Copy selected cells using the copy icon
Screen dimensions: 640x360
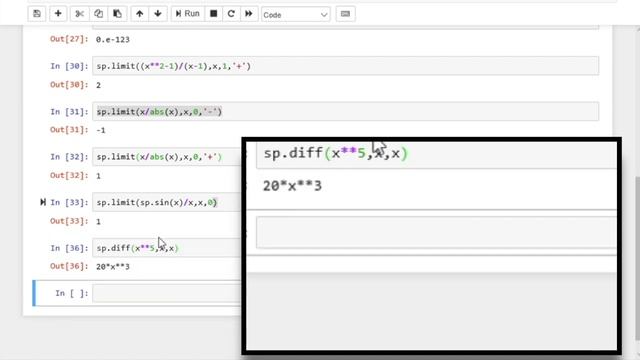click(x=98, y=14)
